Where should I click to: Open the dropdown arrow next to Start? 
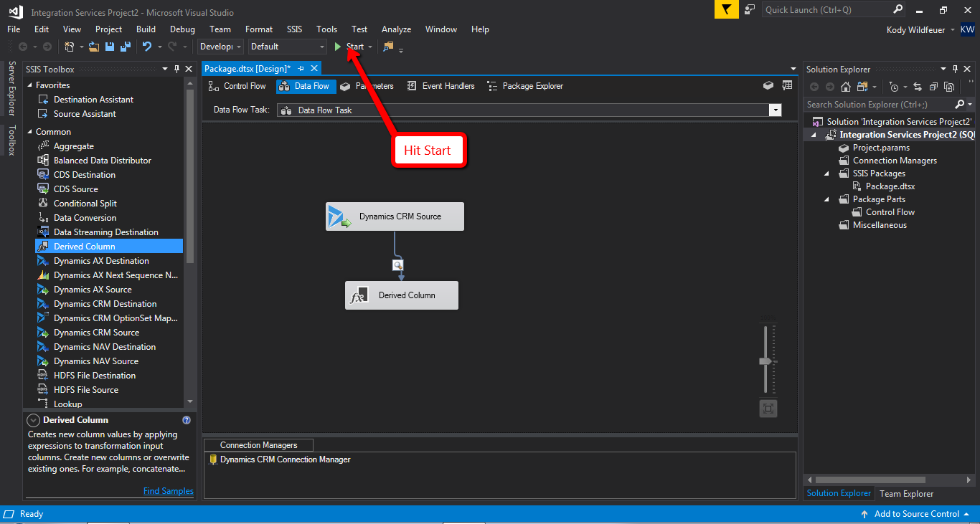coord(370,47)
